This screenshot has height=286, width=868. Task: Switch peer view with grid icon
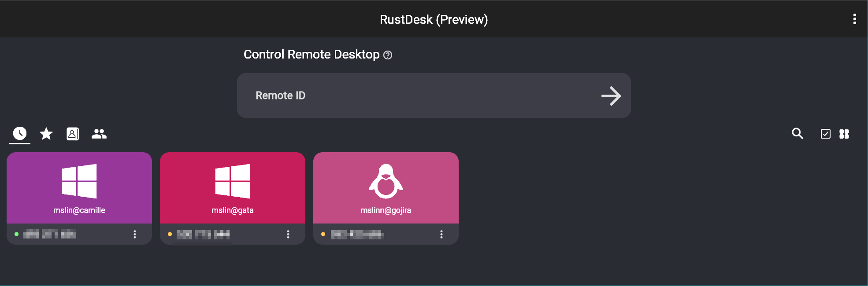coord(844,134)
